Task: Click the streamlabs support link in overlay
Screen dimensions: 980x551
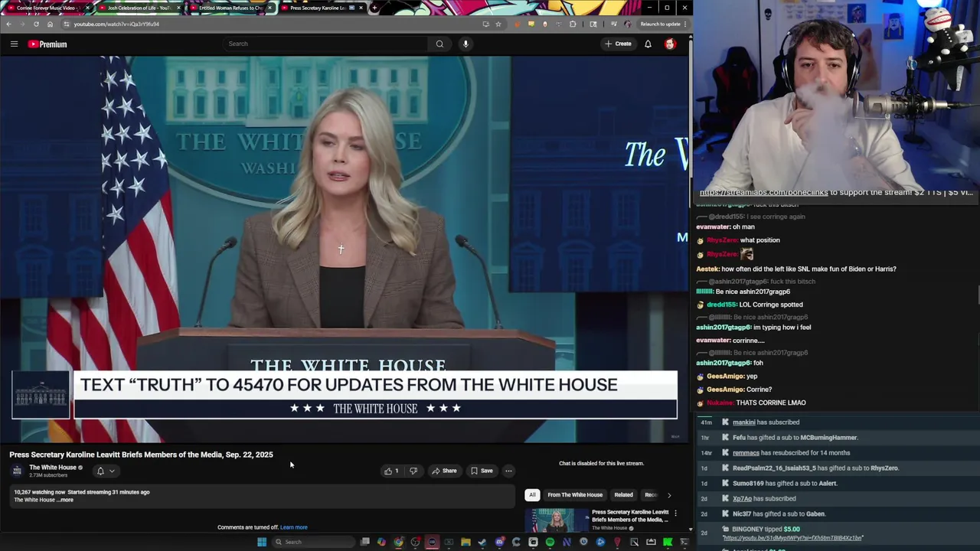Action: [x=763, y=192]
